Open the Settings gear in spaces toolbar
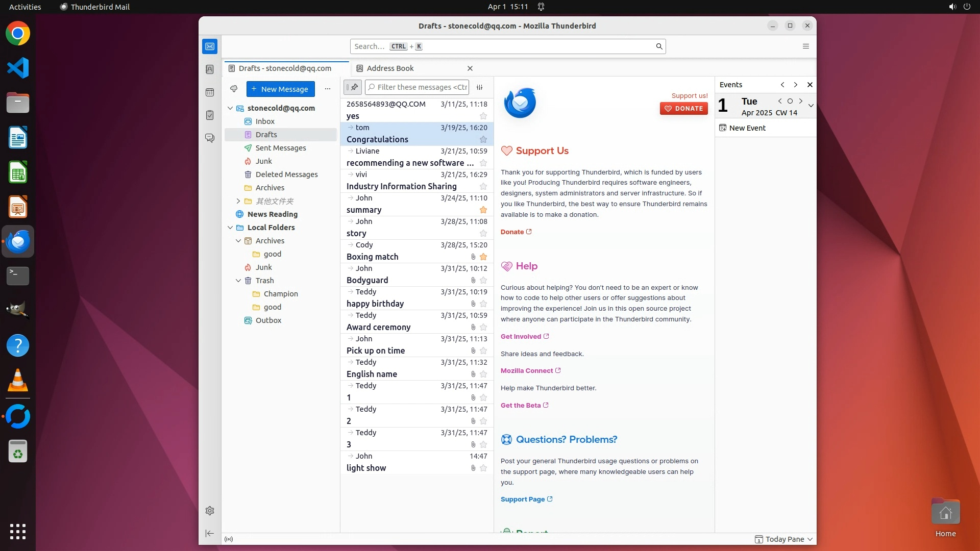The width and height of the screenshot is (980, 551). pyautogui.click(x=210, y=511)
